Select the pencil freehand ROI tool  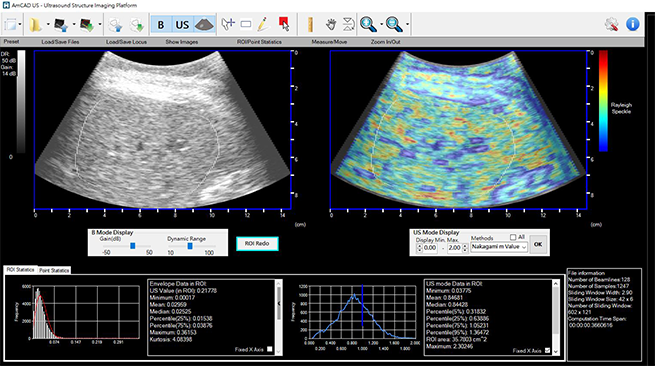(x=263, y=24)
